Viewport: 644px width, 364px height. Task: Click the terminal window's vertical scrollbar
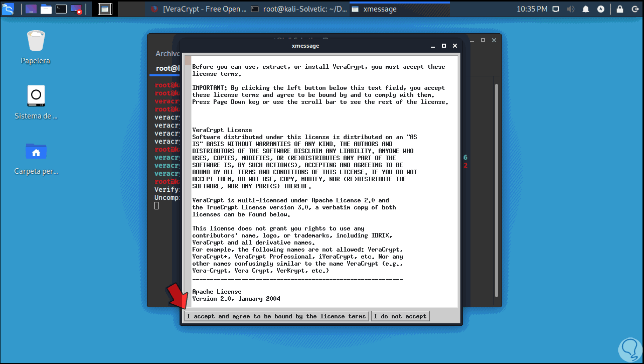tap(497, 191)
